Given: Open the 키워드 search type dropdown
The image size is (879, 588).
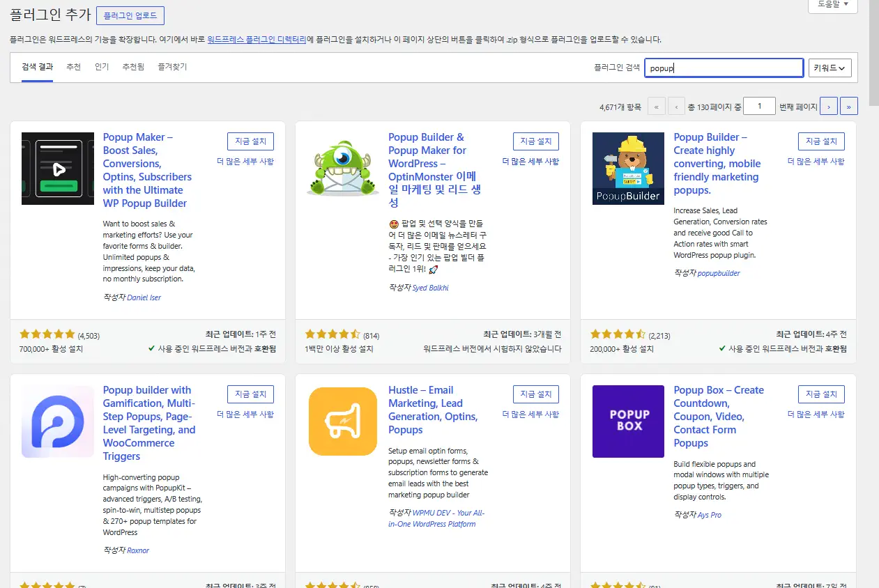Looking at the screenshot, I should (x=830, y=68).
